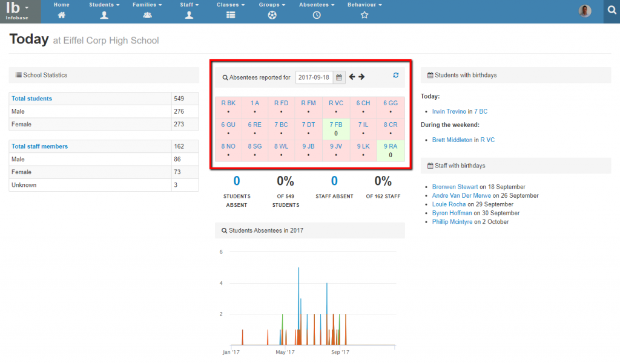Select class R BK in absentees grid

click(x=228, y=103)
